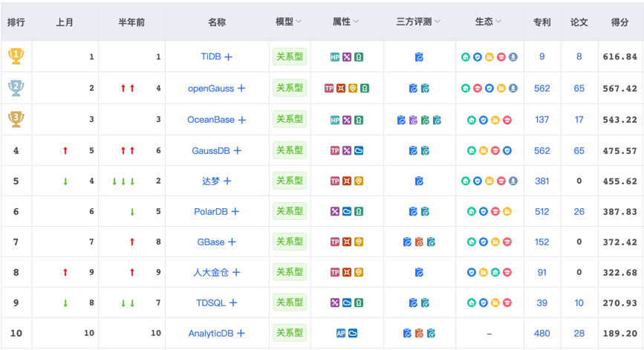Click the 排行 column header
This screenshot has height=350, width=644.
tap(16, 22)
